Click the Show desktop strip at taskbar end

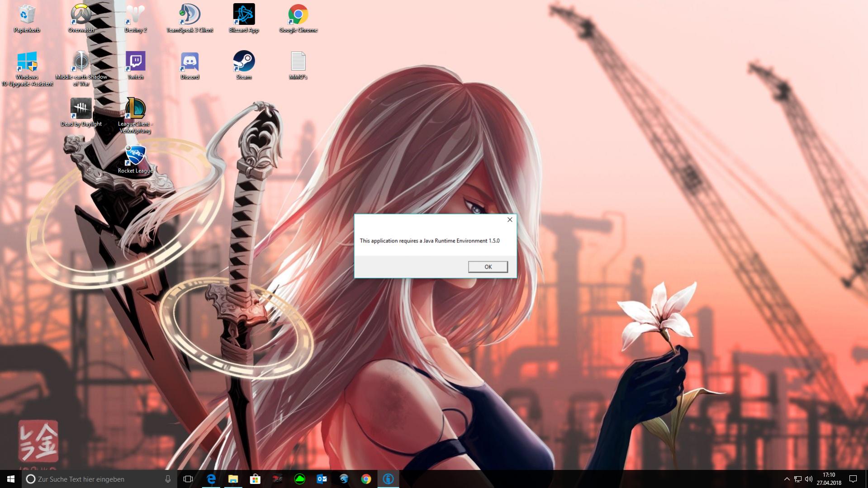pos(866,479)
